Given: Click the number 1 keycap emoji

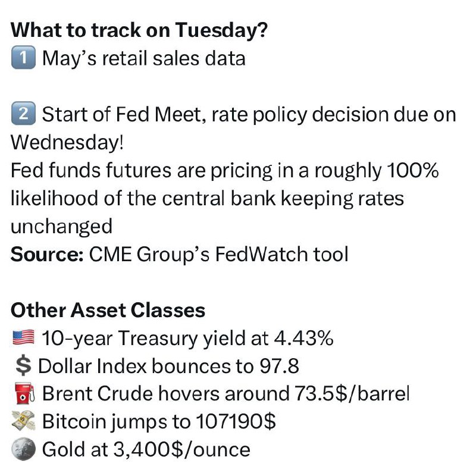Looking at the screenshot, I should tap(23, 57).
